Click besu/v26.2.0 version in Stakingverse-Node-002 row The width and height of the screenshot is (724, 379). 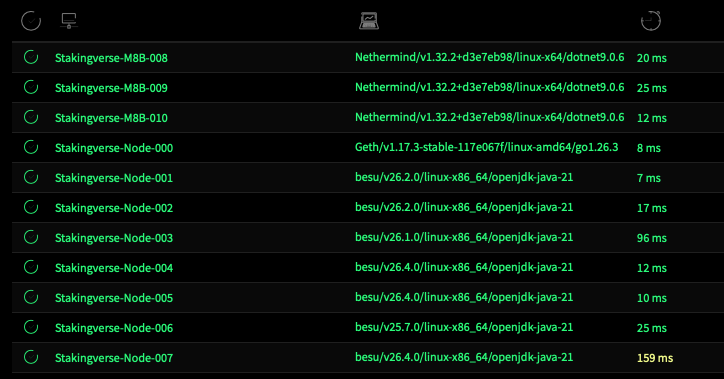[x=464, y=207]
